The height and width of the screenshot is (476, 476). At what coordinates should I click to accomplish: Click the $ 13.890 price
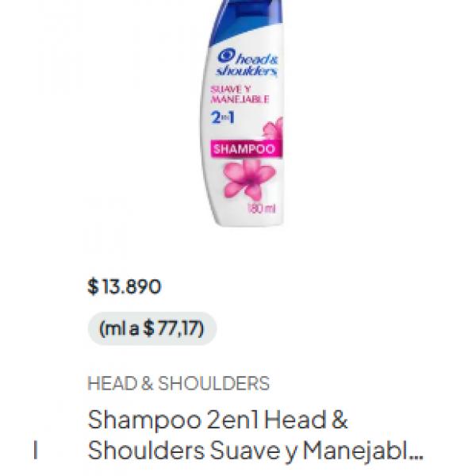125,286
